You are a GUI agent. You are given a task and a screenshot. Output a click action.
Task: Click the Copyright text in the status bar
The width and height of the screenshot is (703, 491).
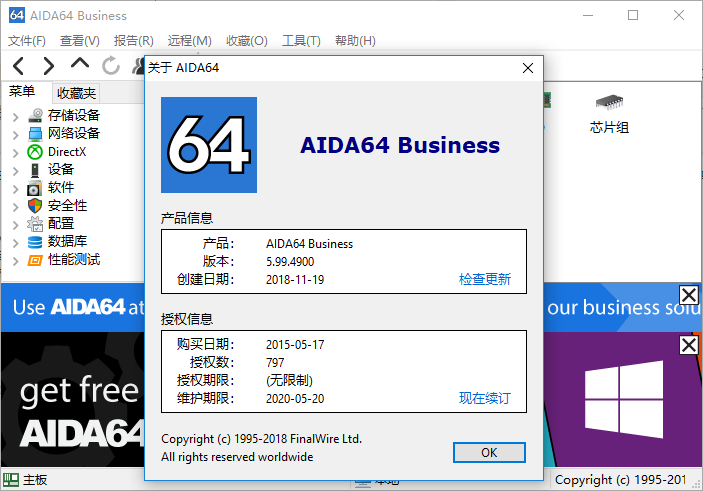pos(621,480)
